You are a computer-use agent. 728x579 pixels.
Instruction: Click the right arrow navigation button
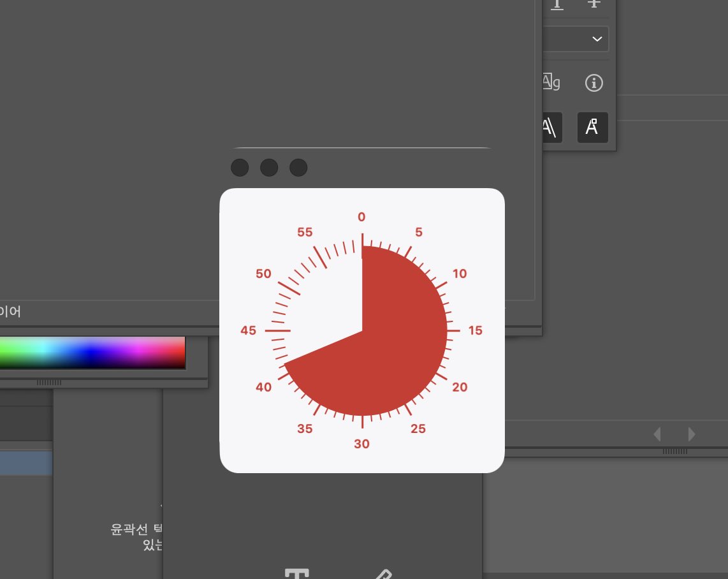click(x=691, y=434)
